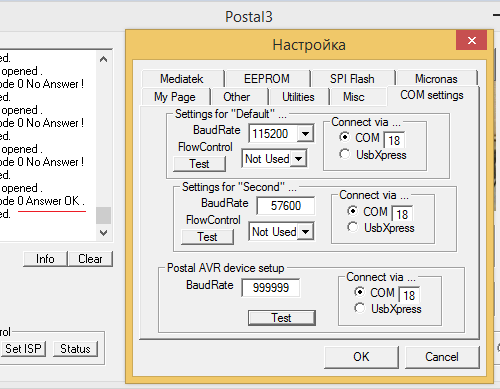Confirm settings with the OK button
Image resolution: width=500 pixels, height=389 pixels.
point(361,357)
